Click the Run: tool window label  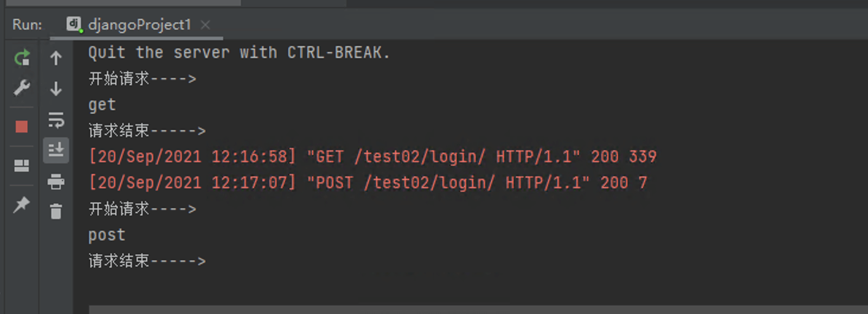[27, 25]
